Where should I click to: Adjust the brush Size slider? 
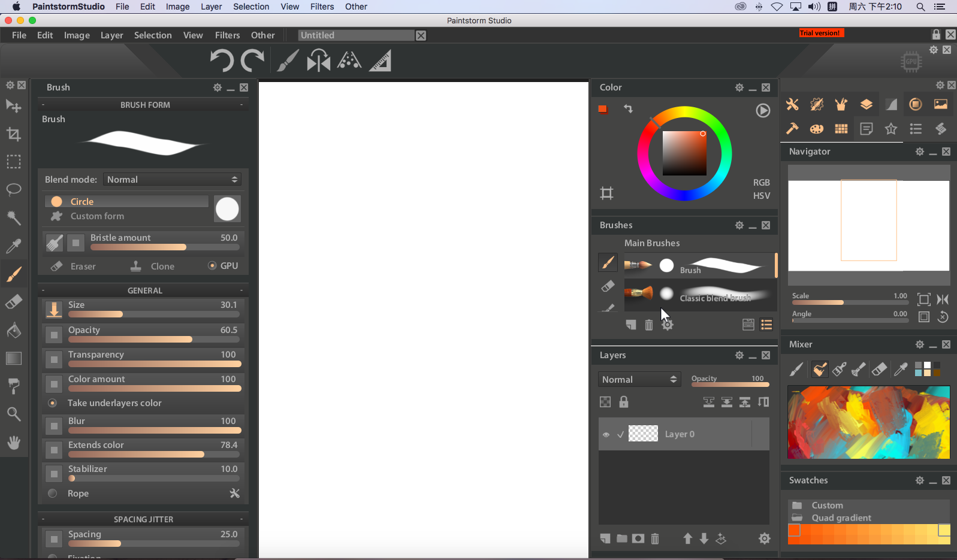point(154,314)
